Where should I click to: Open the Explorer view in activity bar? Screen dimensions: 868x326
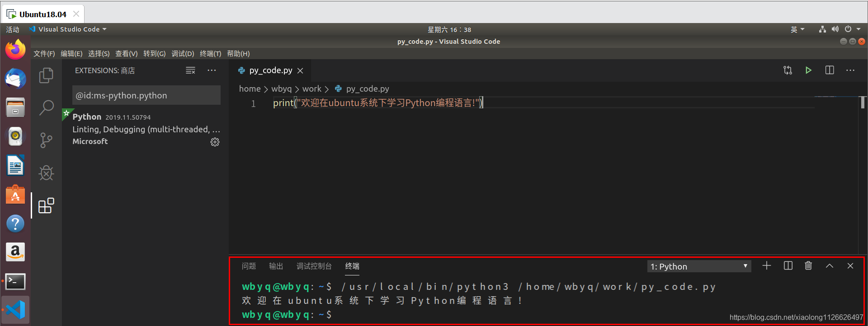[46, 75]
